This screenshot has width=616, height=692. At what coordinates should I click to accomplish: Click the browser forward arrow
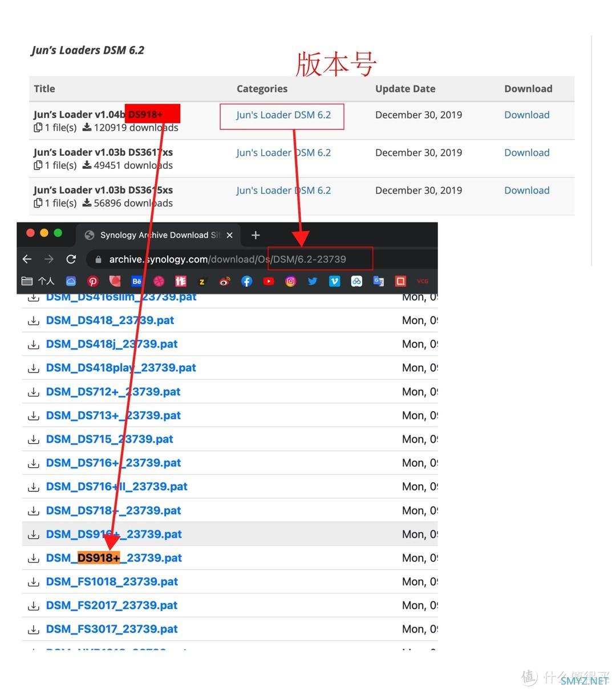coord(49,259)
